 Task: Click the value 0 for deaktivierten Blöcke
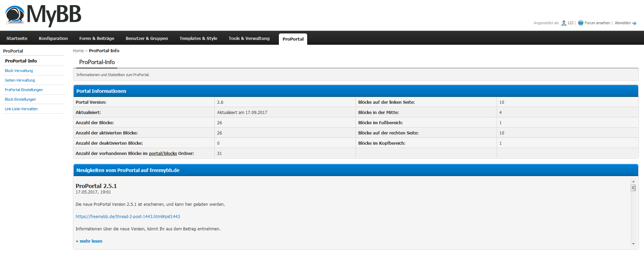(218, 143)
